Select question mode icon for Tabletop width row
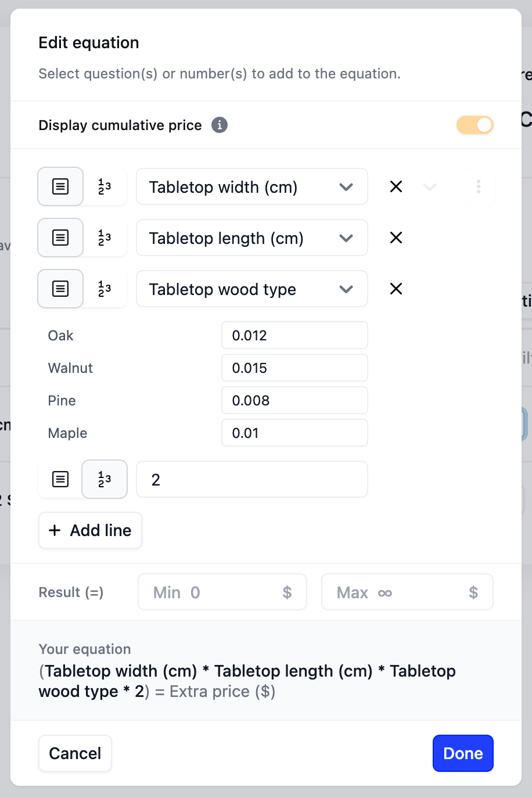Image resolution: width=532 pixels, height=798 pixels. pos(60,186)
